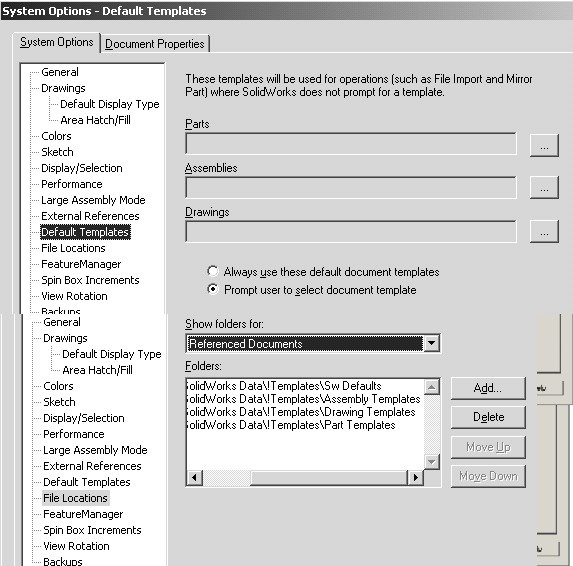Image resolution: width=573 pixels, height=566 pixels.
Task: Select External References in the lower tree
Action: 92,466
